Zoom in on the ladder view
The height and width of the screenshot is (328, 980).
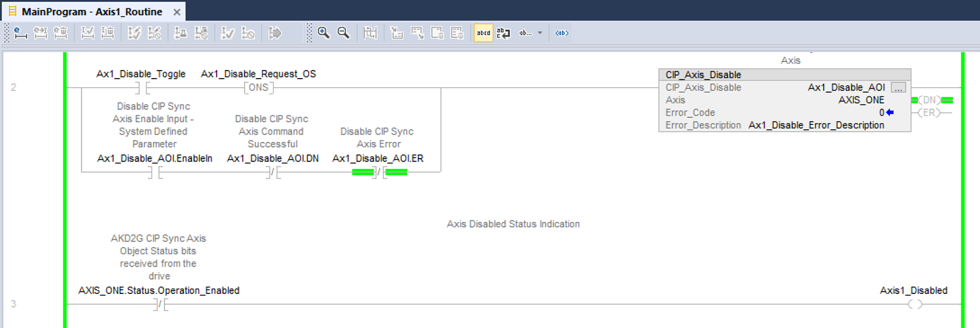click(323, 33)
